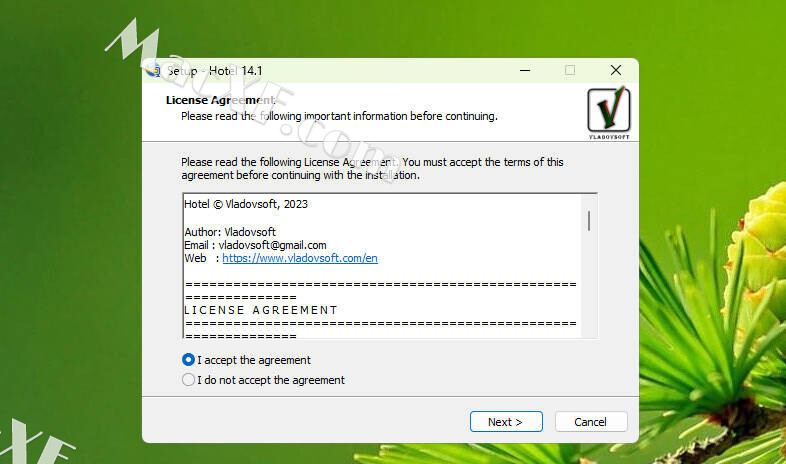Viewport: 786px width, 464px height.
Task: Open the vladovsoft.com/en web link
Action: [300, 259]
